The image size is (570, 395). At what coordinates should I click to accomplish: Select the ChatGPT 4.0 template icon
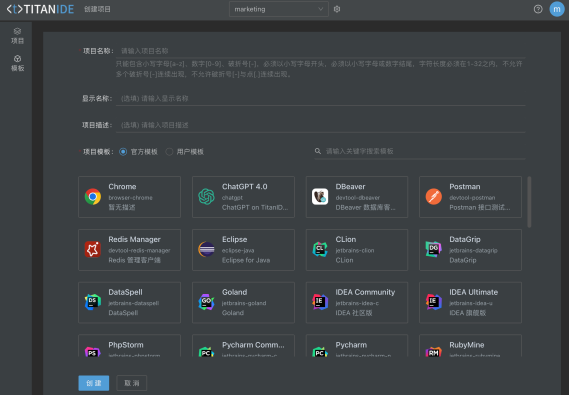point(206,197)
